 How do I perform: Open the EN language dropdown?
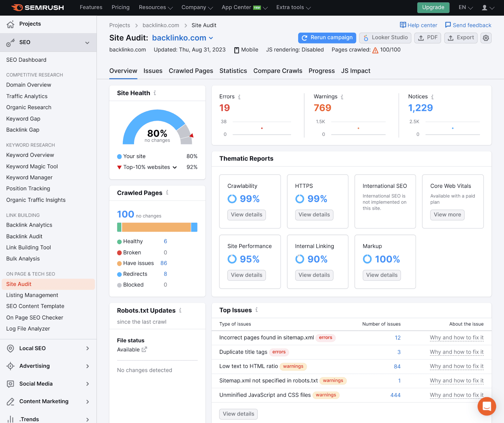[x=466, y=7]
